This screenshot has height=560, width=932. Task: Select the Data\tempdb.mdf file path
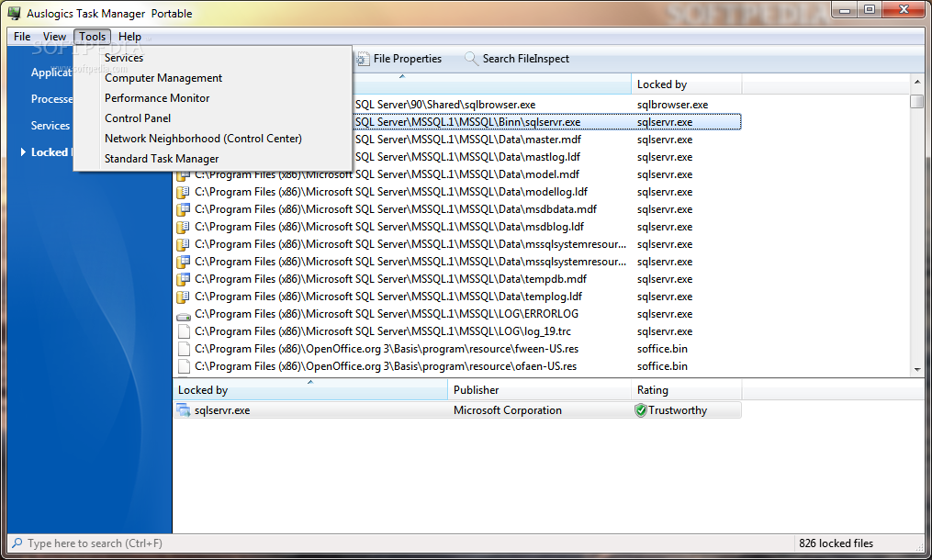(x=390, y=279)
